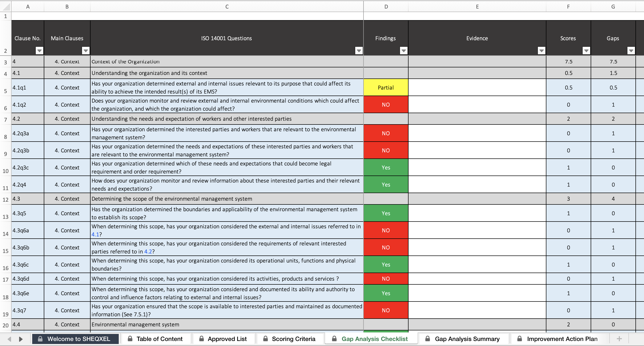
Task: Click the previous-sheet navigation arrow
Action: (10, 339)
